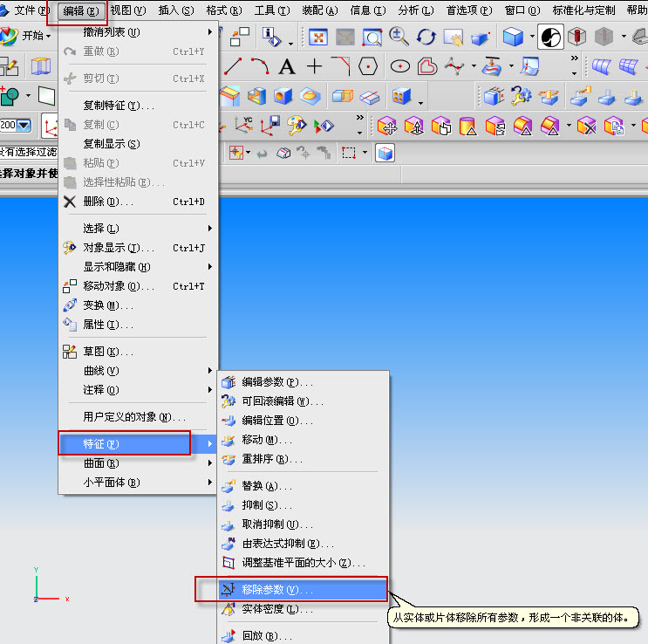Click the Zoom in/out icon
Screen dimensions: 648x644
click(399, 37)
